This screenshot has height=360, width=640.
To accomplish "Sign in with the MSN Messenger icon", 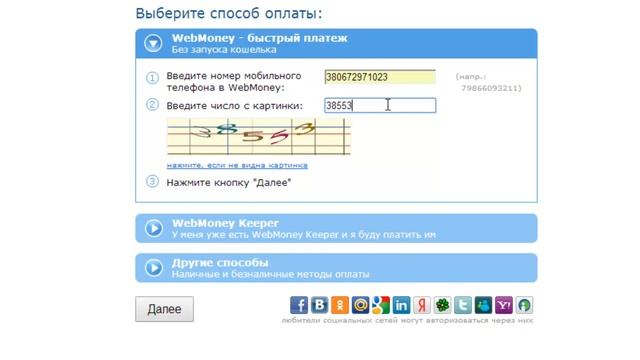I will 483,305.
